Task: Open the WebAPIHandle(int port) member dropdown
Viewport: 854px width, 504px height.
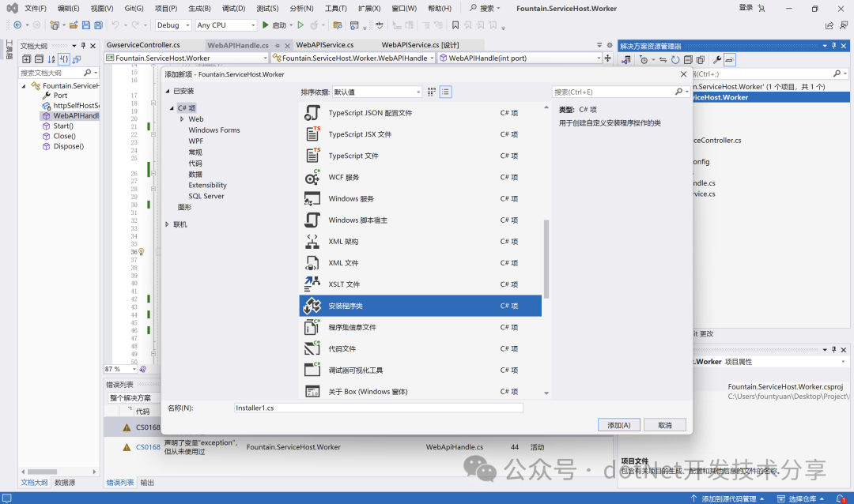Action: pos(520,58)
